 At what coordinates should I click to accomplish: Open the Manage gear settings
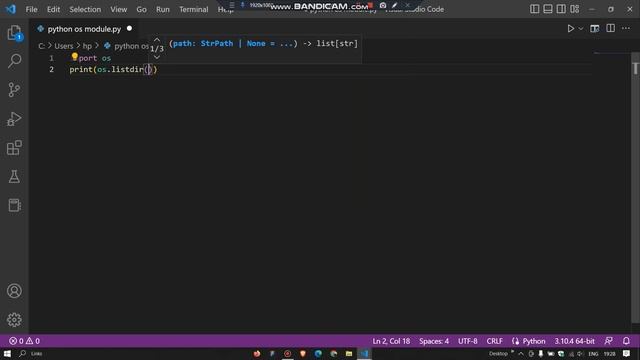pos(14,320)
